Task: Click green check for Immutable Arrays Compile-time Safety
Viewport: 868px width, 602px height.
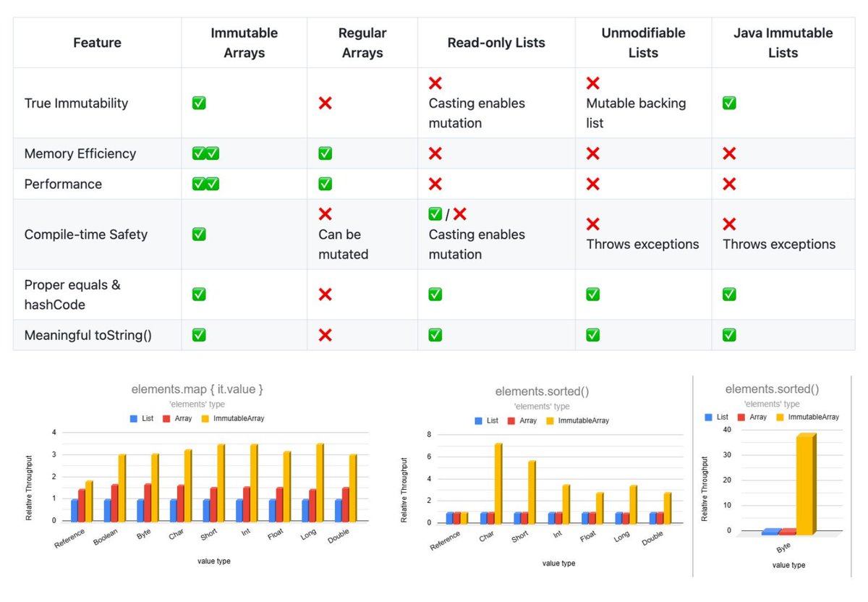Action: [x=199, y=234]
